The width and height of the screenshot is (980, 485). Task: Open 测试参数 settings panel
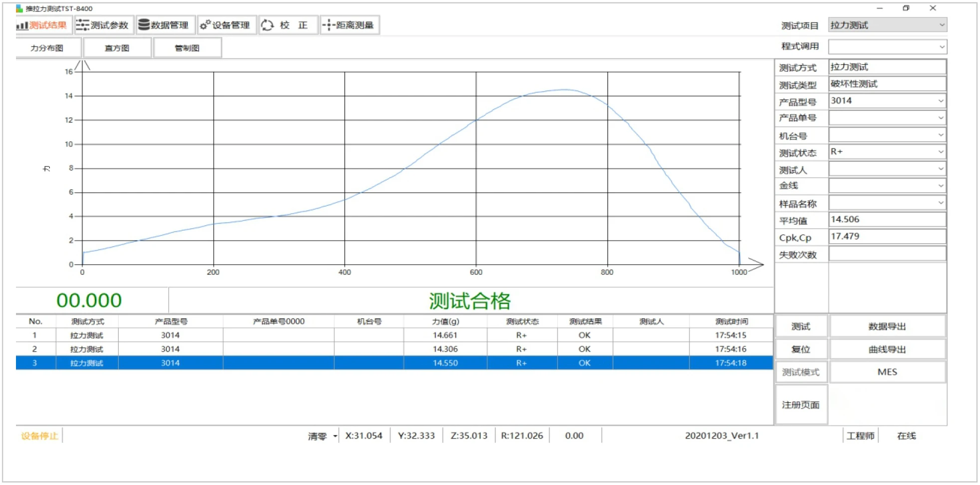(103, 25)
